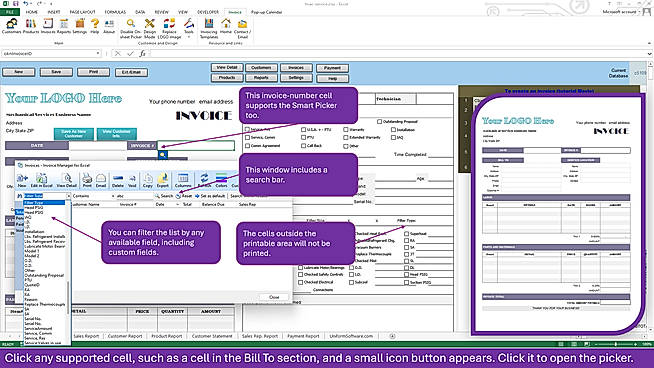Viewport: 654px width, 368px height.
Task: Check the Superheat checkbox
Action: click(x=406, y=234)
